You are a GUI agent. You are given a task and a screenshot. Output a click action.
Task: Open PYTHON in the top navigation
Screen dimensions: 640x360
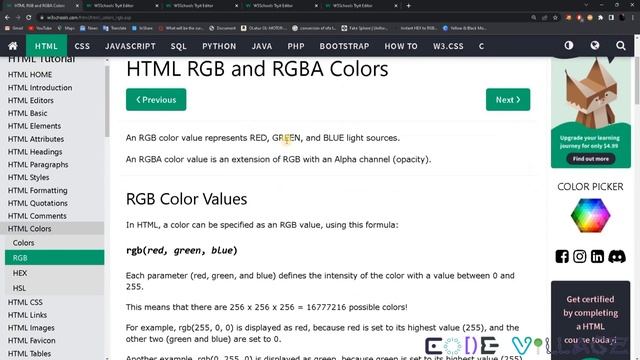[219, 46]
